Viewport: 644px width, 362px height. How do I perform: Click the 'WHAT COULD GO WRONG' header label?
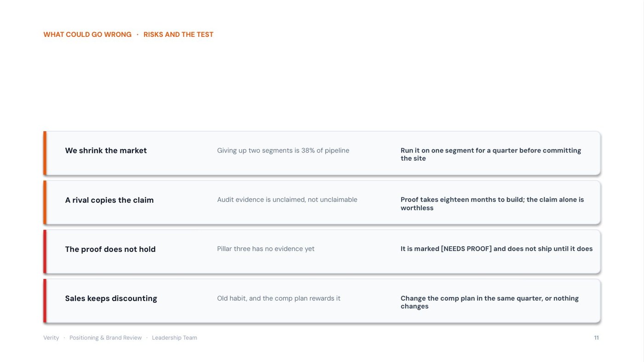pyautogui.click(x=87, y=34)
